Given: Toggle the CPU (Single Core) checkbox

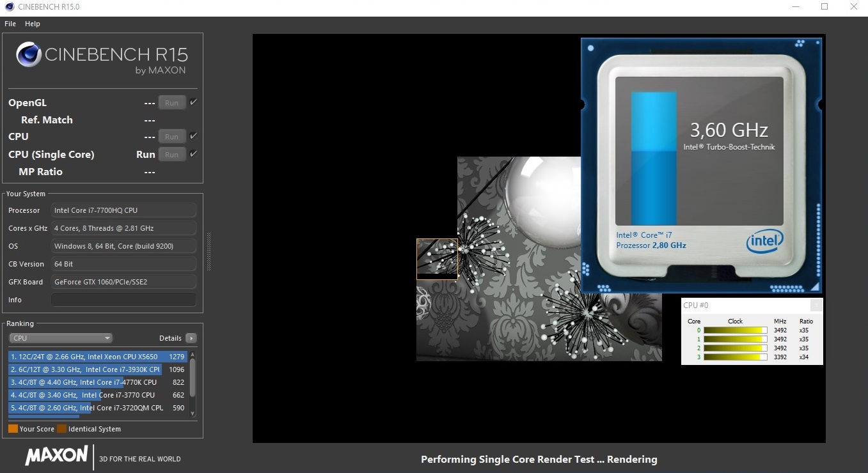Looking at the screenshot, I should click(194, 154).
